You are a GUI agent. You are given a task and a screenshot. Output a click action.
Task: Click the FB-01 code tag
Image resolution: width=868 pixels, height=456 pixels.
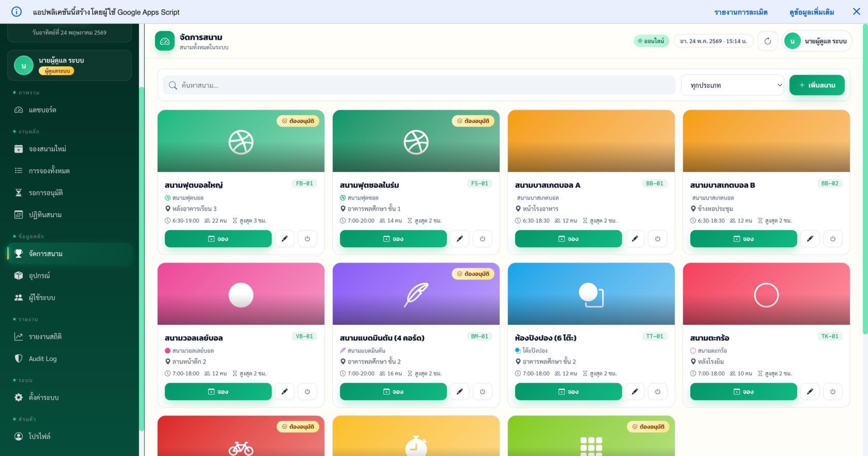tap(304, 183)
